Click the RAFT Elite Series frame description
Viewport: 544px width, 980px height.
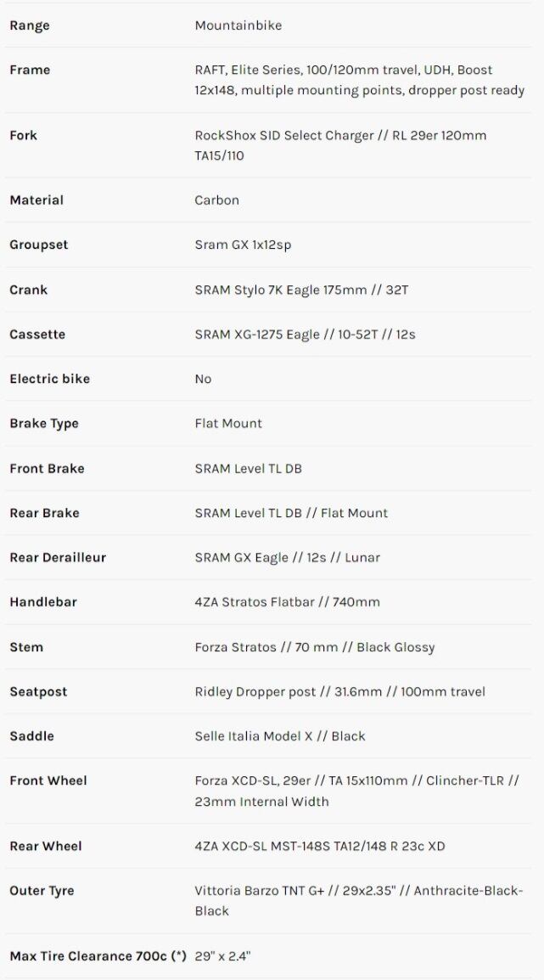pyautogui.click(x=359, y=80)
